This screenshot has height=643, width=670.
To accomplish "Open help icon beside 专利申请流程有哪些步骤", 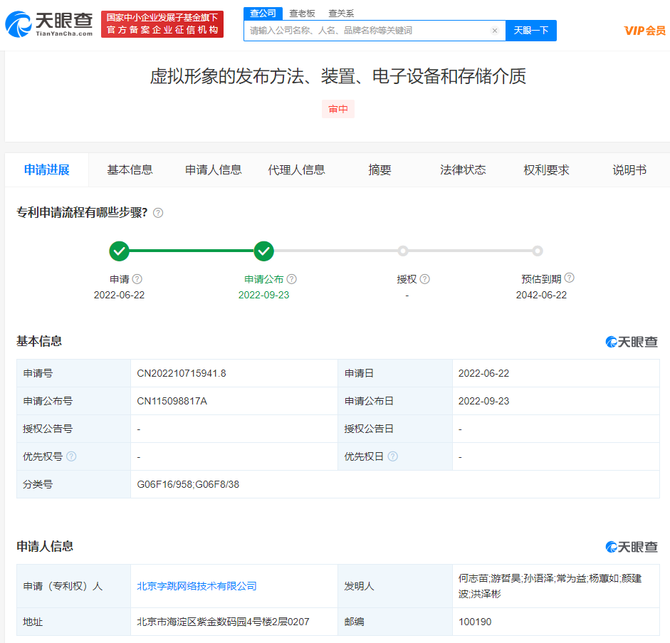I will [x=158, y=212].
